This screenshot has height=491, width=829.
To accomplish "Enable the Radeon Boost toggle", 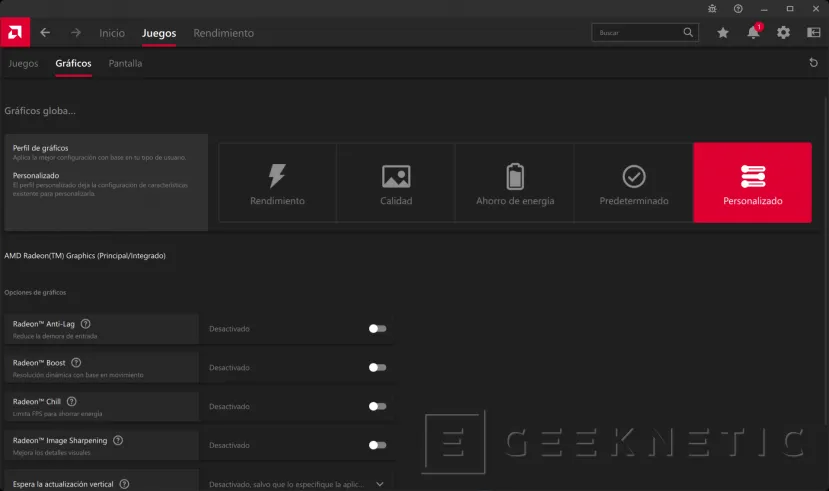I will [x=377, y=367].
